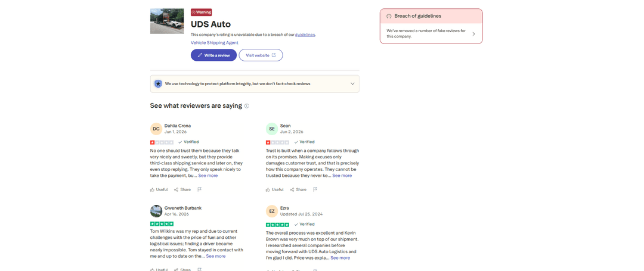This screenshot has height=271, width=644.
Task: Open Vehicle Shipping Agent category link
Action: [215, 43]
